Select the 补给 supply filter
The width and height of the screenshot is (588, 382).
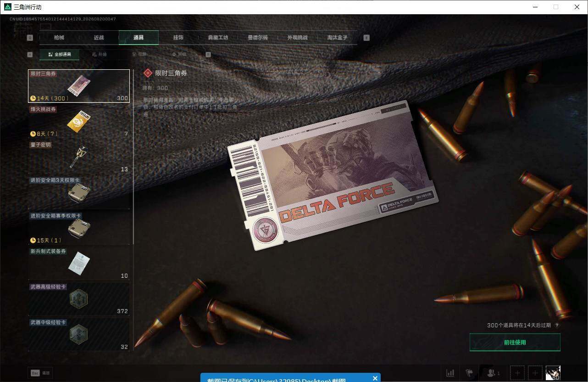[x=99, y=54]
